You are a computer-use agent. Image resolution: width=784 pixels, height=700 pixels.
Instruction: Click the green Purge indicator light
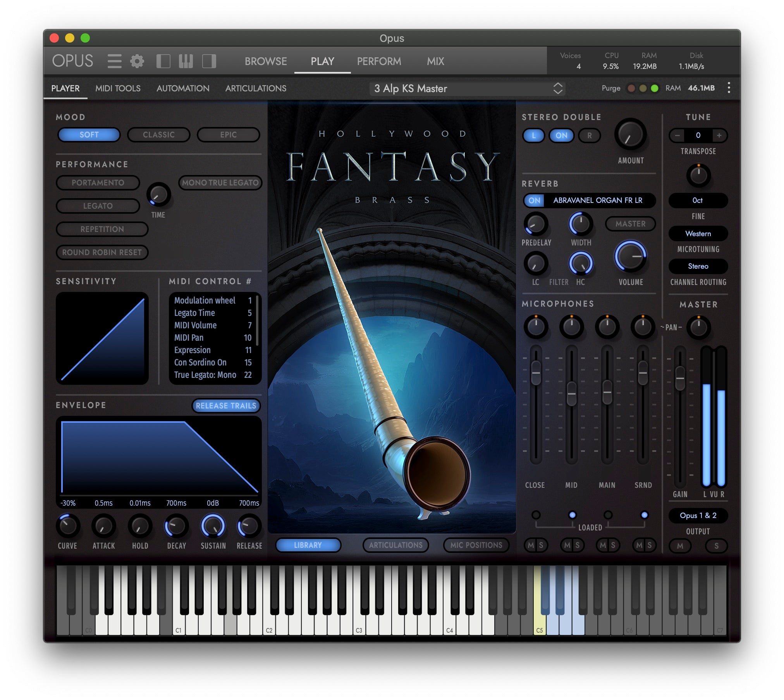click(655, 88)
